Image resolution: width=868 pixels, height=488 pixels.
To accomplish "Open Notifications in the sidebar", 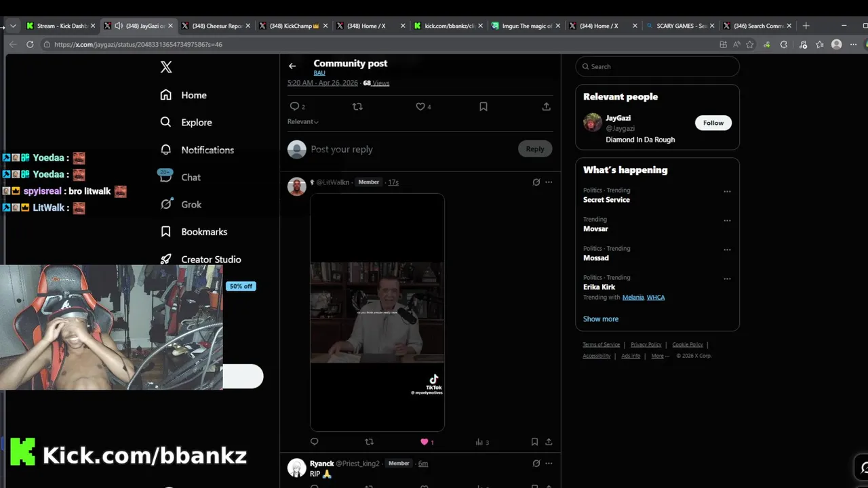I will pos(197,150).
